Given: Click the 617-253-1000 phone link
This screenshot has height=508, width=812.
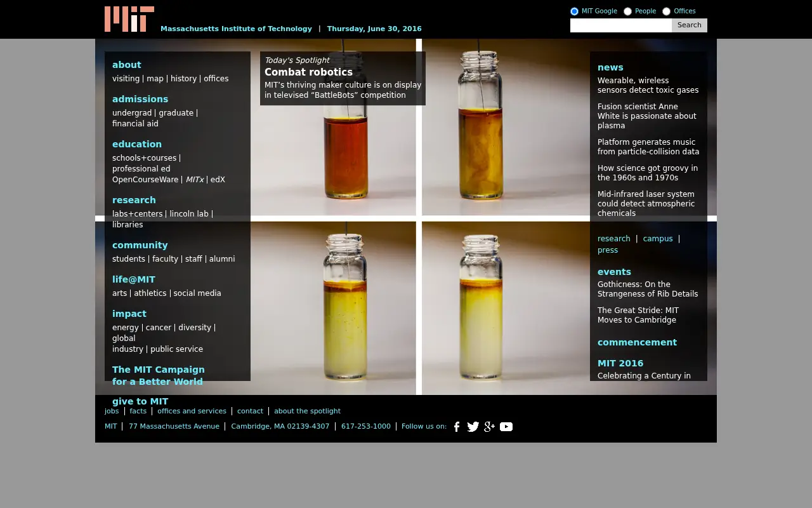Looking at the screenshot, I should pyautogui.click(x=366, y=426).
